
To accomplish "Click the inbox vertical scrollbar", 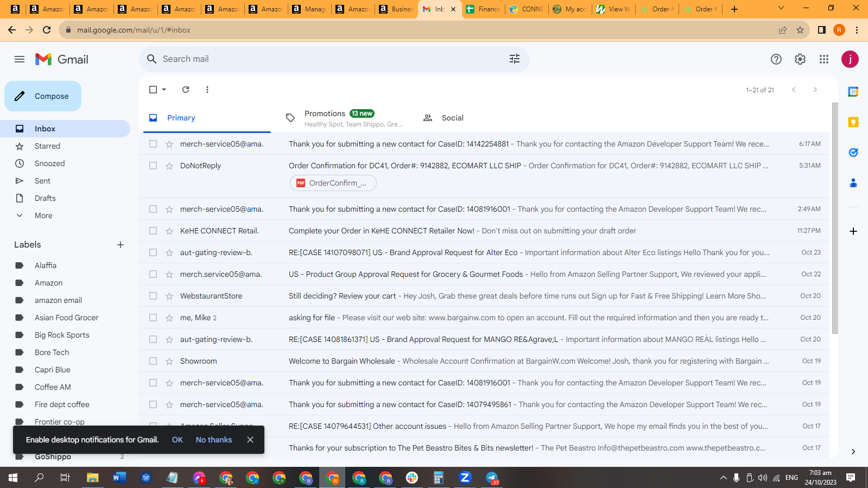I will pos(835,218).
